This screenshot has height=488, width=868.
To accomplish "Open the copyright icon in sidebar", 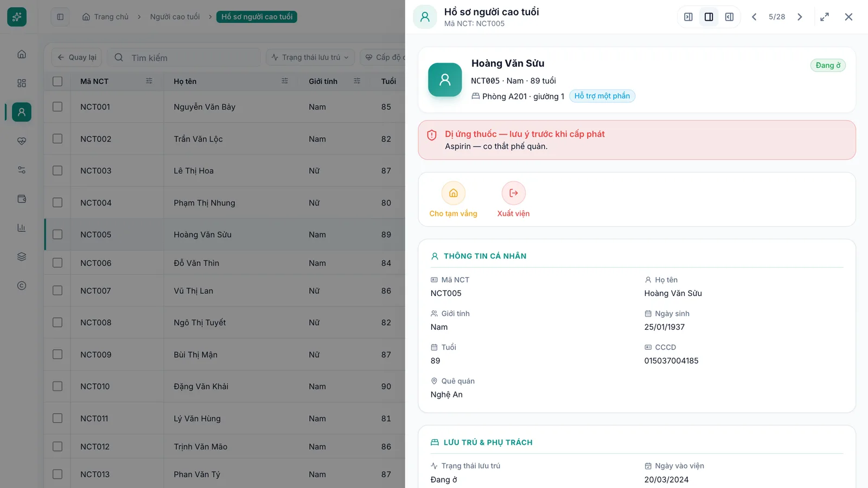I will click(22, 286).
